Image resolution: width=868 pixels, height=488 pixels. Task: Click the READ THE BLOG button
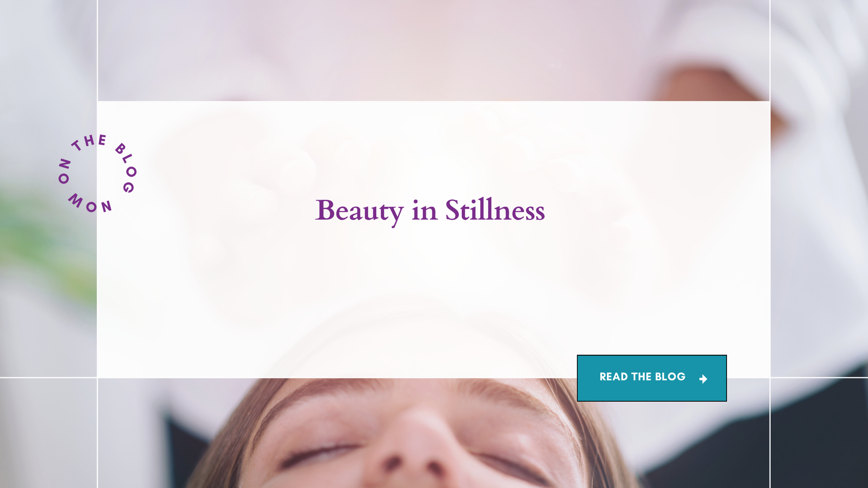pos(651,378)
